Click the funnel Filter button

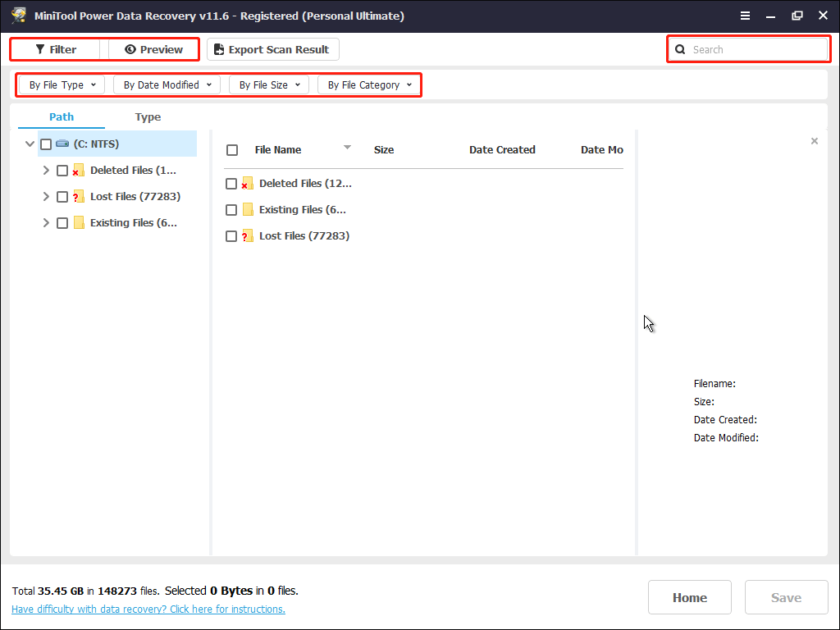[56, 49]
